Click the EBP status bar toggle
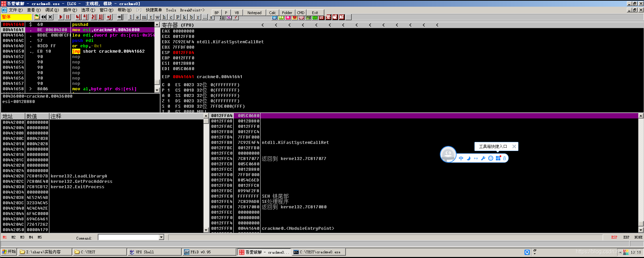 coord(626,237)
